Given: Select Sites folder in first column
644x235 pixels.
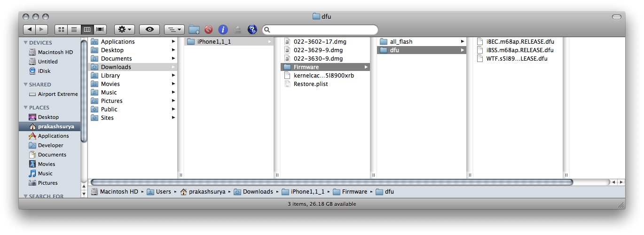Looking at the screenshot, I should point(133,117).
